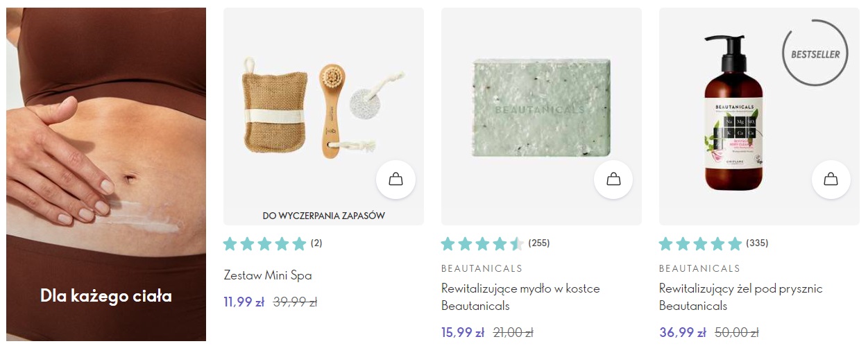Open the (335) reviews count
The width and height of the screenshot is (868, 346).
757,243
